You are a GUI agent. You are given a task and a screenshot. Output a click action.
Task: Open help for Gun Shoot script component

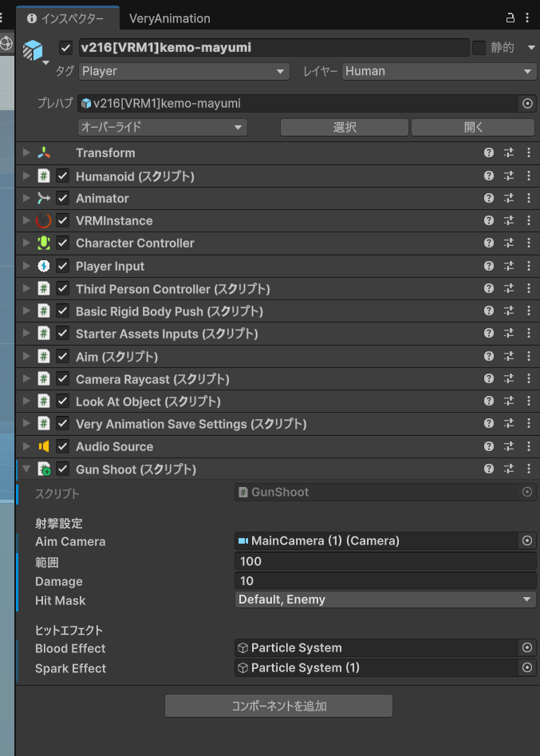489,469
